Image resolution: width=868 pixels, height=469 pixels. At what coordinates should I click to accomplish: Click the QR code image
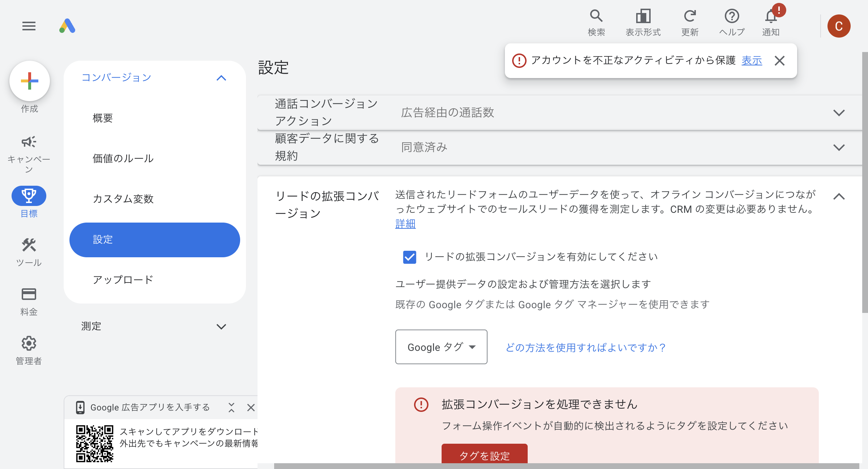(95, 444)
